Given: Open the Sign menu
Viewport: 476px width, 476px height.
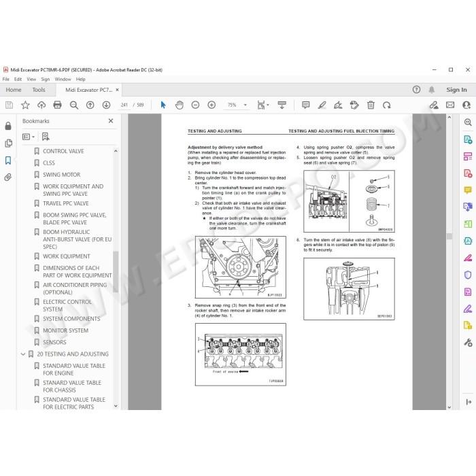Looking at the screenshot, I should click(46, 80).
